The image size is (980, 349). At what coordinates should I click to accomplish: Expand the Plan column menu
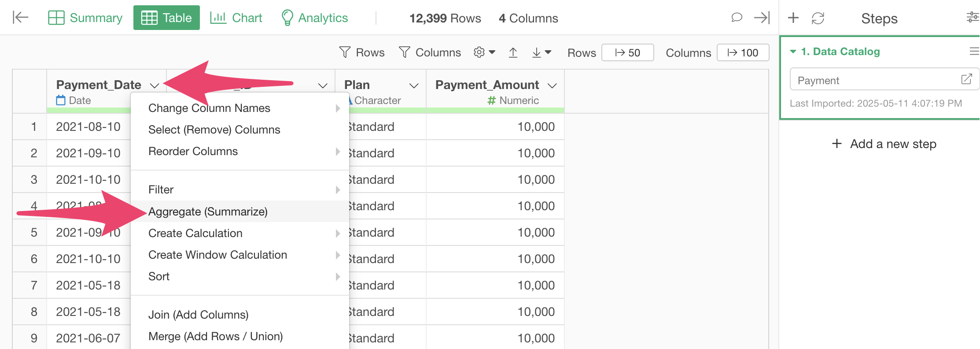click(x=414, y=85)
